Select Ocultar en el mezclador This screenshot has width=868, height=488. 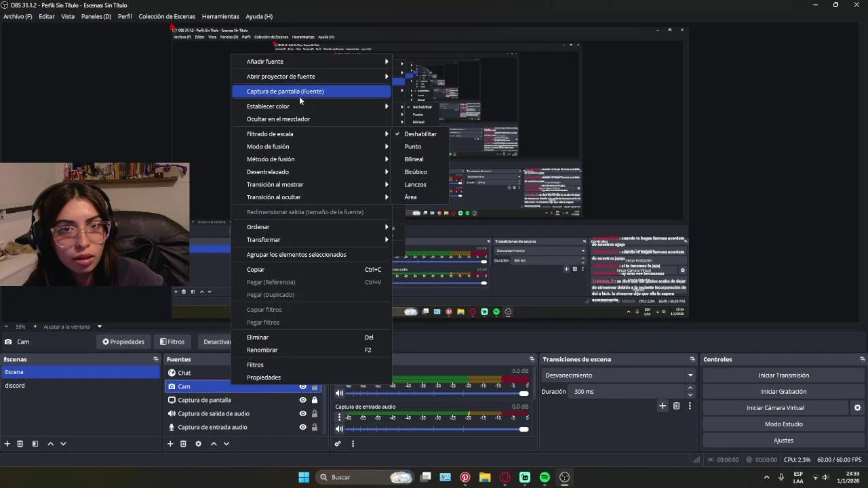coord(311,119)
